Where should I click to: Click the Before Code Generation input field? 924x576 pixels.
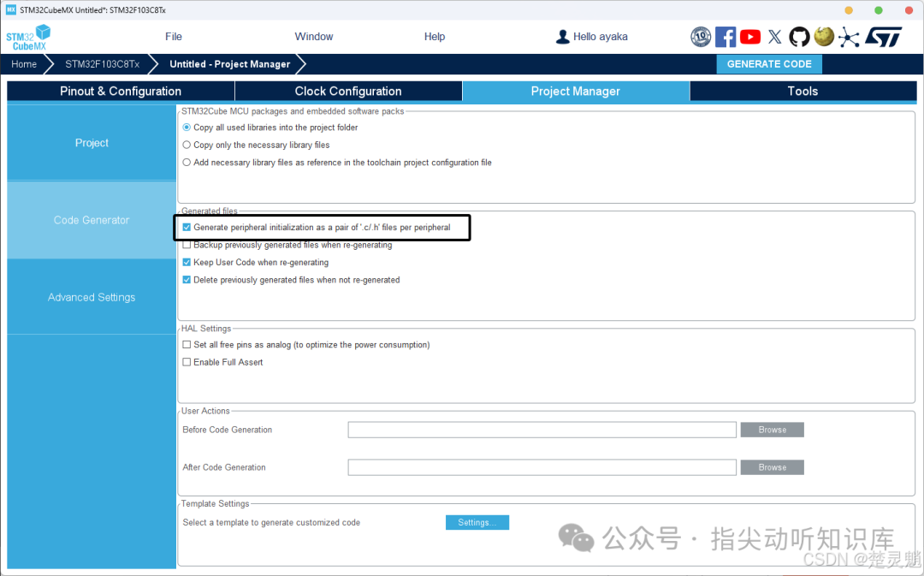[x=542, y=430]
